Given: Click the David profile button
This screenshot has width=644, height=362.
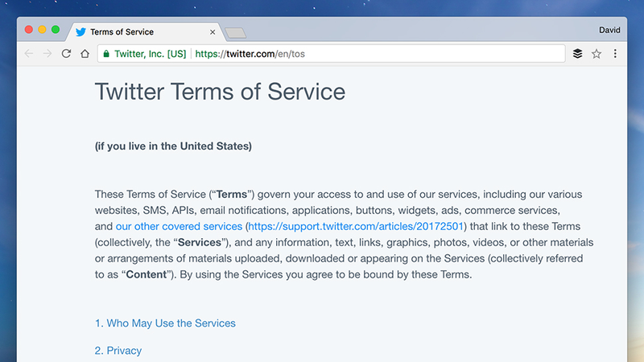Looking at the screenshot, I should [609, 30].
